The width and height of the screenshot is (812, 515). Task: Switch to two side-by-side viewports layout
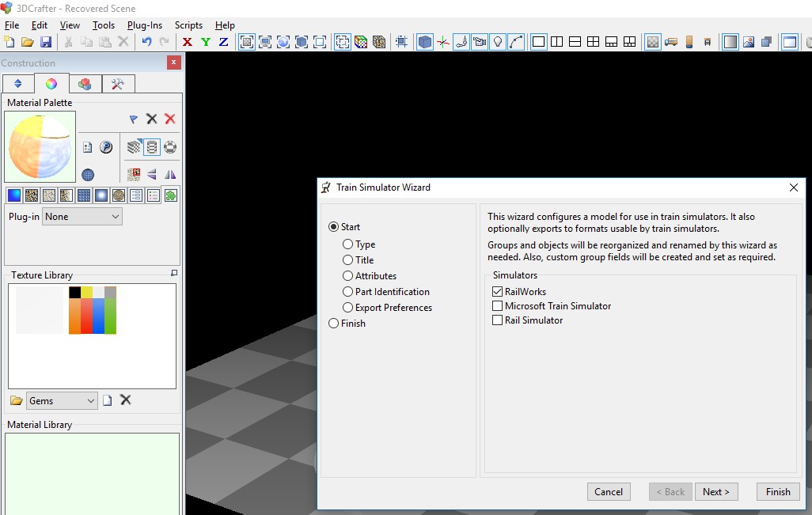coord(556,42)
